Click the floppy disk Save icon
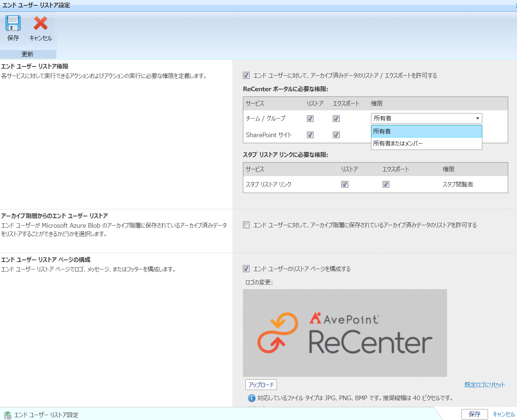This screenshot has height=420, width=517. (13, 23)
